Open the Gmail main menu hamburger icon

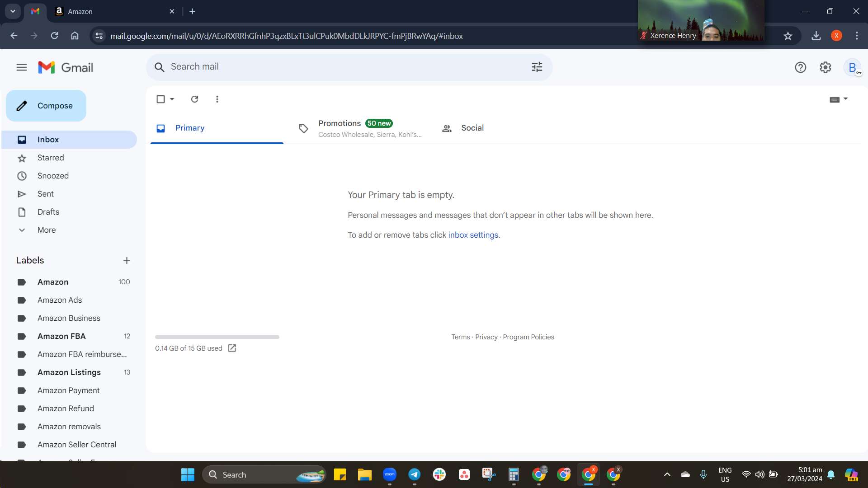22,68
